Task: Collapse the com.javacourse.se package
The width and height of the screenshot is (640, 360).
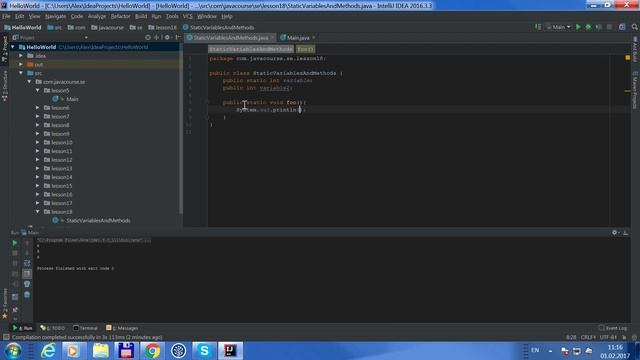Action: (29, 82)
